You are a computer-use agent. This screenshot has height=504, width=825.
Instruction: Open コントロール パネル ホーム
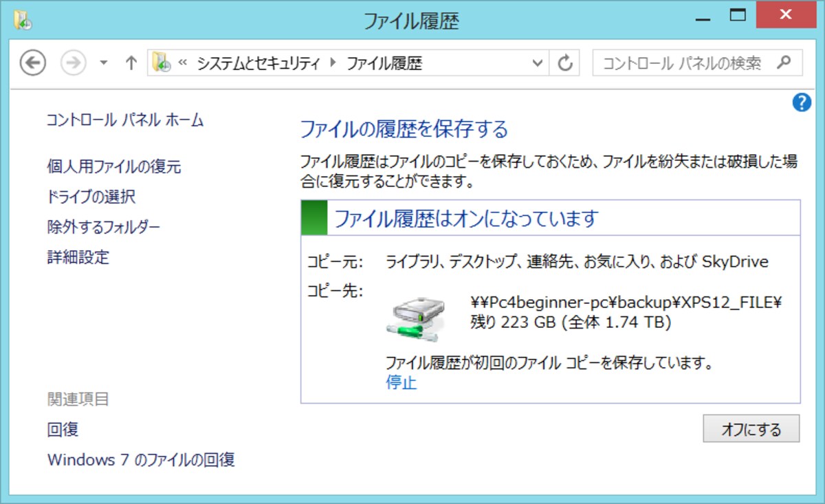[x=125, y=120]
